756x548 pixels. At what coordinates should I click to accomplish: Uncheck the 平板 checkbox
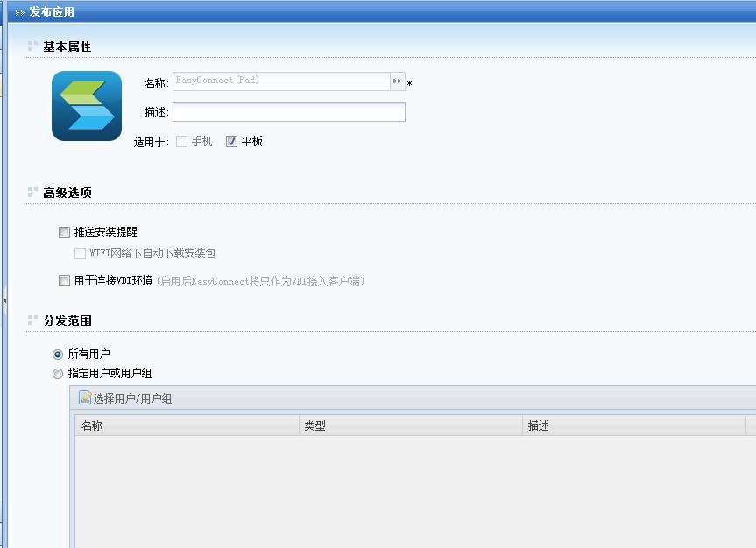coord(232,142)
